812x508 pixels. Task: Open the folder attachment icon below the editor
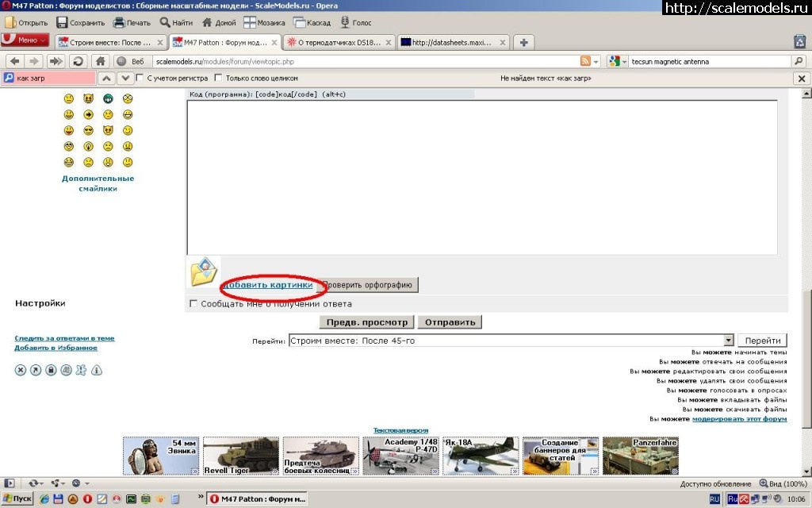(x=204, y=271)
